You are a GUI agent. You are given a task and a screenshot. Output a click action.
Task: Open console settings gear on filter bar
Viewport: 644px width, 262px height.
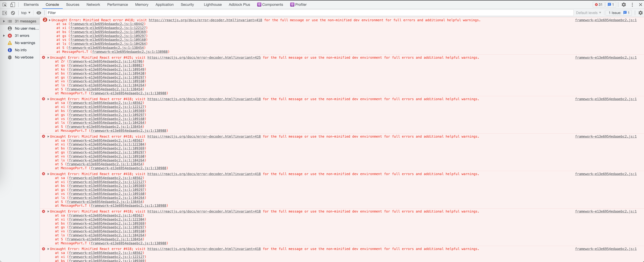(x=640, y=13)
